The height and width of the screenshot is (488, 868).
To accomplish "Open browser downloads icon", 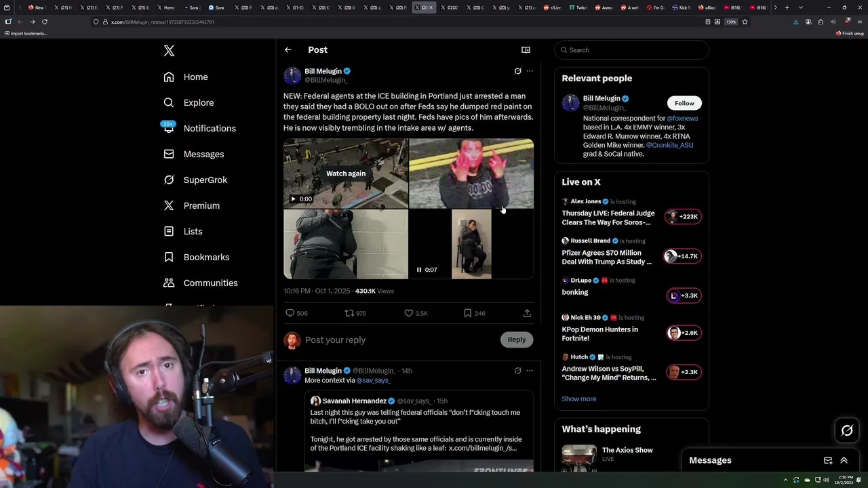I will (x=795, y=22).
